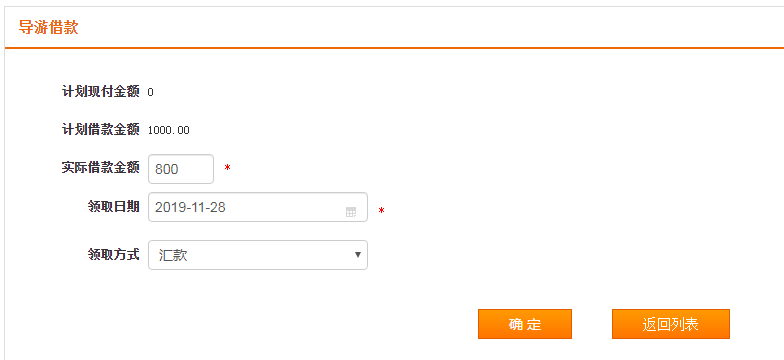The height and width of the screenshot is (360, 784).
Task: Go back via the 返回列表 button
Action: [670, 324]
